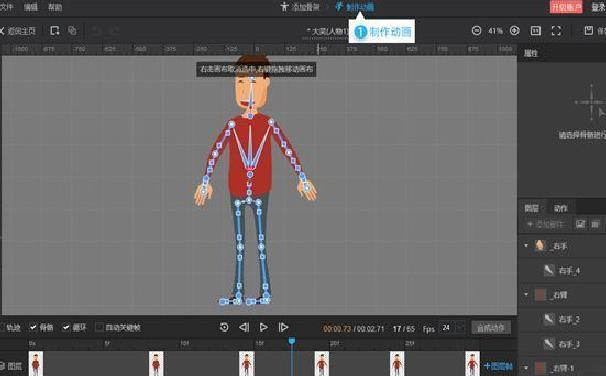
Task: Click the bone icon next to 右手_3
Action: point(549,344)
